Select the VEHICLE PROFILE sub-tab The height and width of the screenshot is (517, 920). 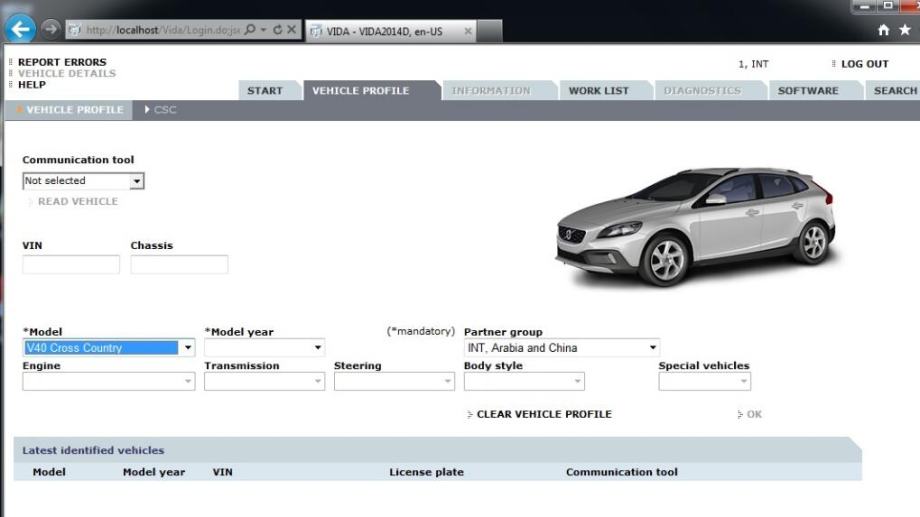[69, 110]
